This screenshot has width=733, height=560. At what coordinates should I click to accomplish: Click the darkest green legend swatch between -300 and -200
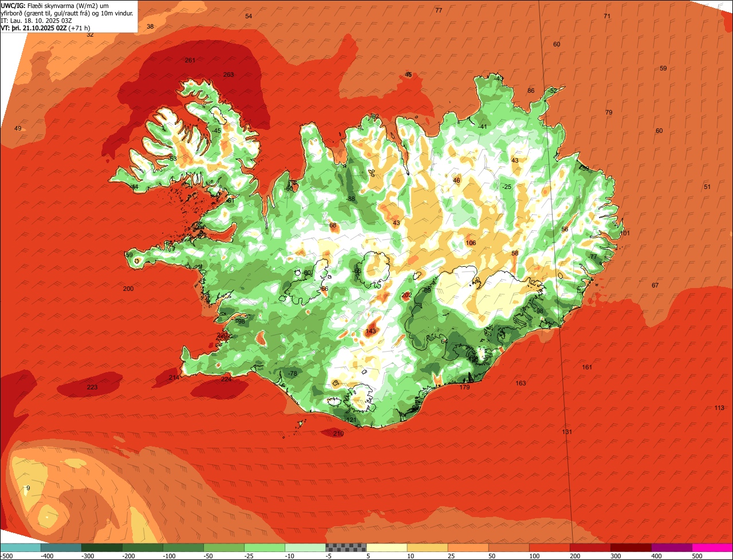pos(101,547)
